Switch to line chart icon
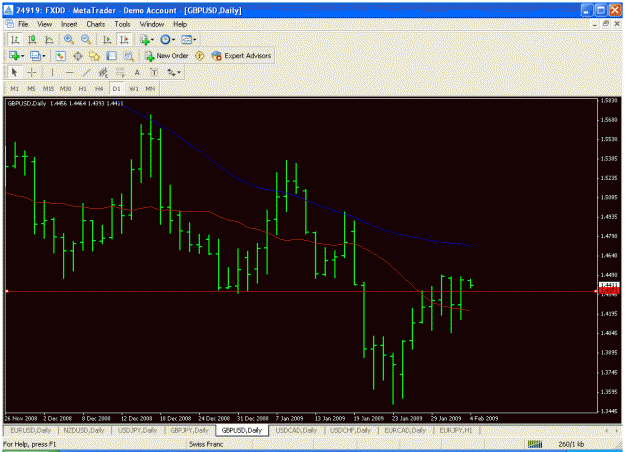The image size is (625, 452). tap(49, 39)
